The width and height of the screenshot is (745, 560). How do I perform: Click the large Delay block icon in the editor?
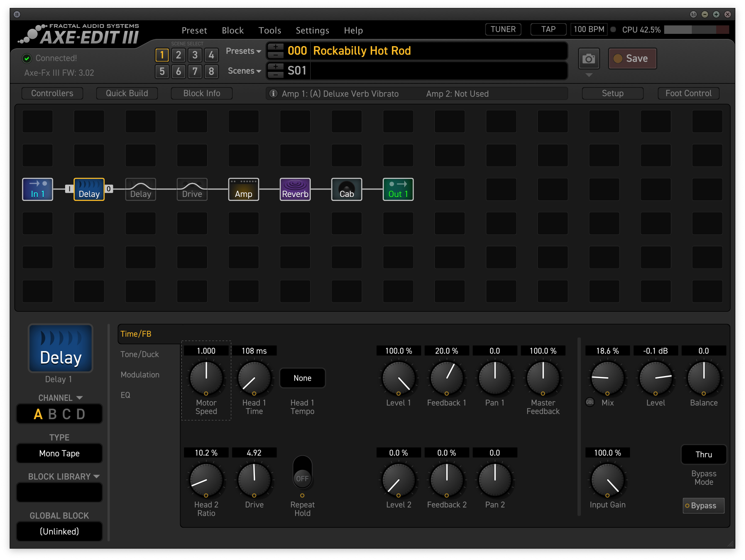pos(60,349)
